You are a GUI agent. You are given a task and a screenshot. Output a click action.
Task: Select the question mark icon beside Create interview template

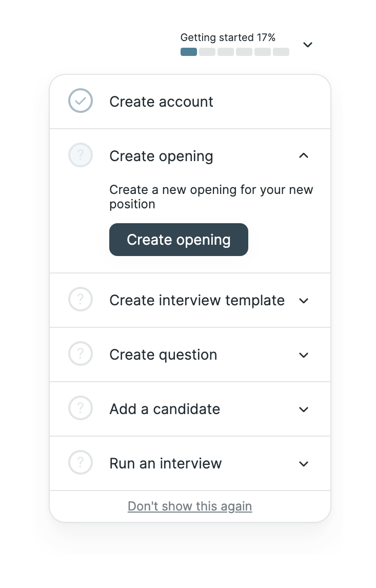(81, 299)
